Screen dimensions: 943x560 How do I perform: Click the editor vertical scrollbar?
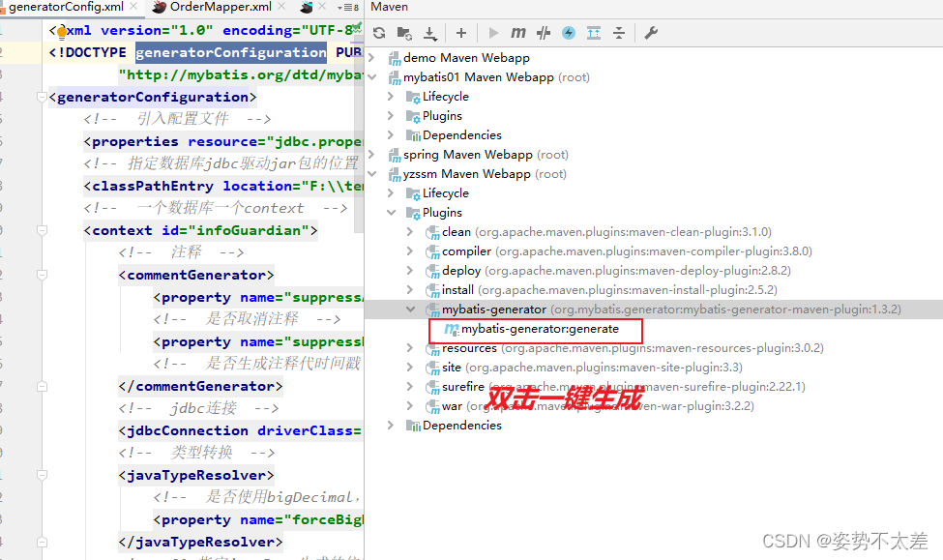pos(359,133)
